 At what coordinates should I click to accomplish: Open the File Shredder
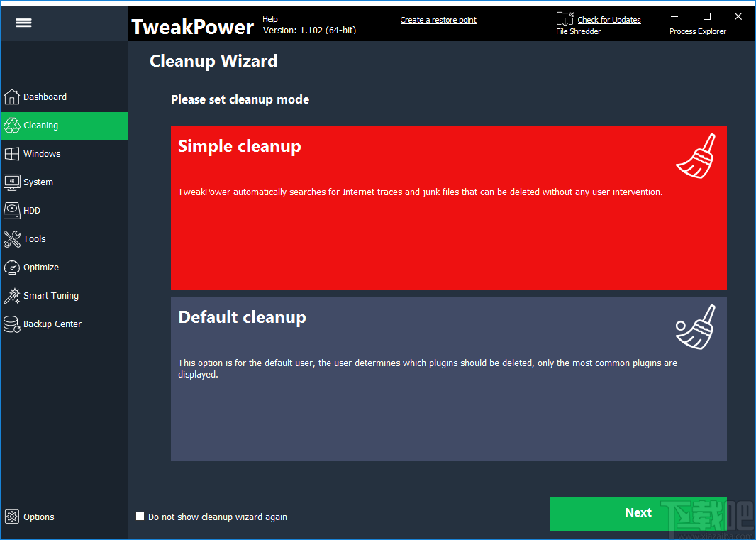tap(578, 31)
